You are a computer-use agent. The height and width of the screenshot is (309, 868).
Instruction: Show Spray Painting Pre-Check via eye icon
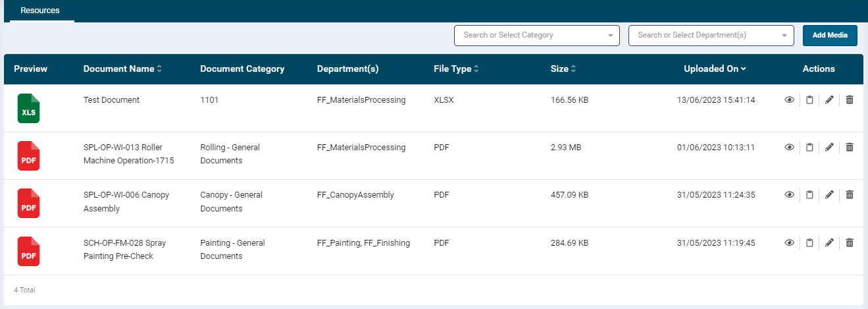pos(789,243)
